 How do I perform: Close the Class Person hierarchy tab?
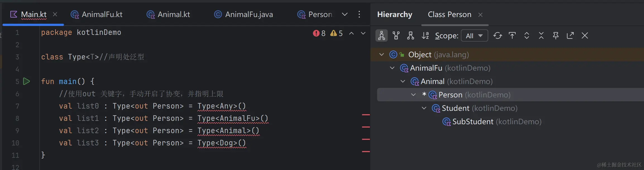[x=480, y=15]
